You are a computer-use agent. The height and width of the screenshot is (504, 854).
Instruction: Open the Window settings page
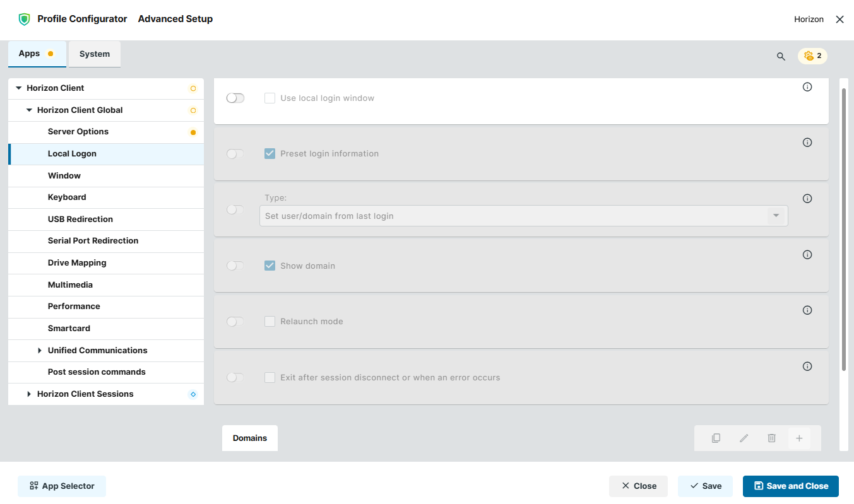(106, 176)
